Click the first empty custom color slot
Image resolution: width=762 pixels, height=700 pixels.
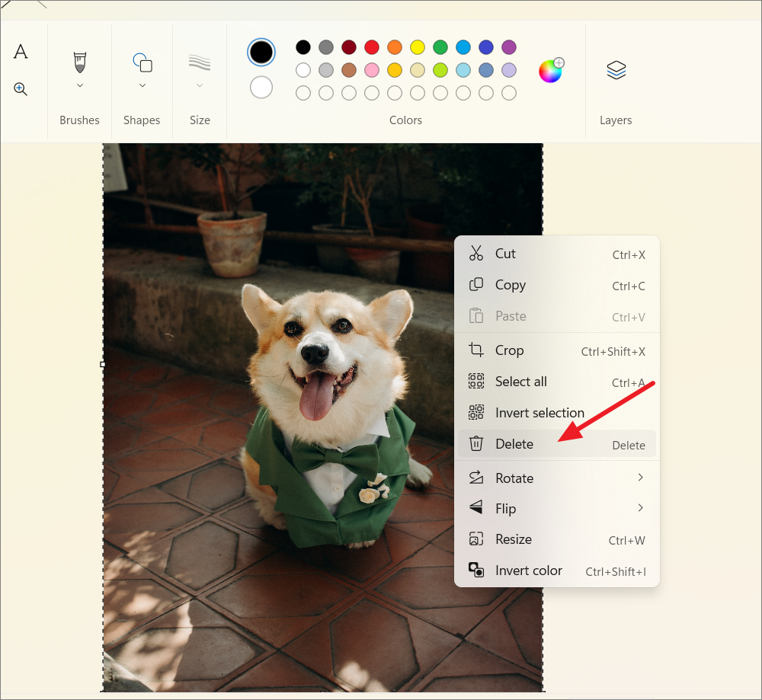(x=303, y=93)
